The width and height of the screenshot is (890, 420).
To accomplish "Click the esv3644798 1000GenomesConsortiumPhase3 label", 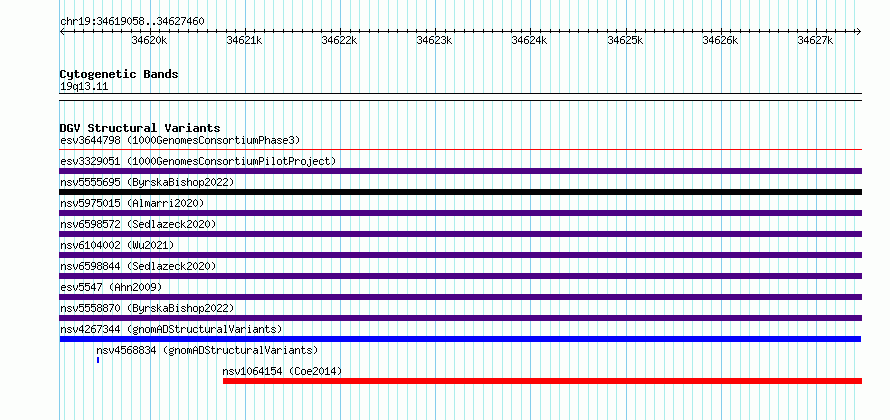I will [x=180, y=140].
